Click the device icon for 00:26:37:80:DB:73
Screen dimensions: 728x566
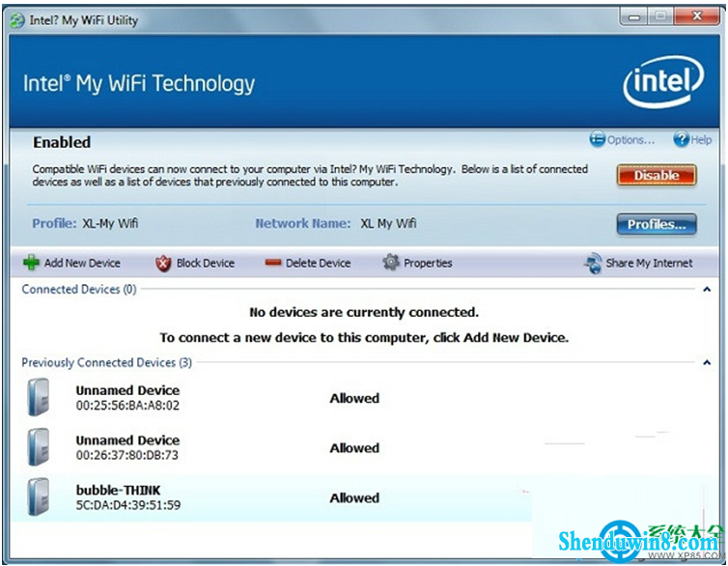pyautogui.click(x=38, y=447)
